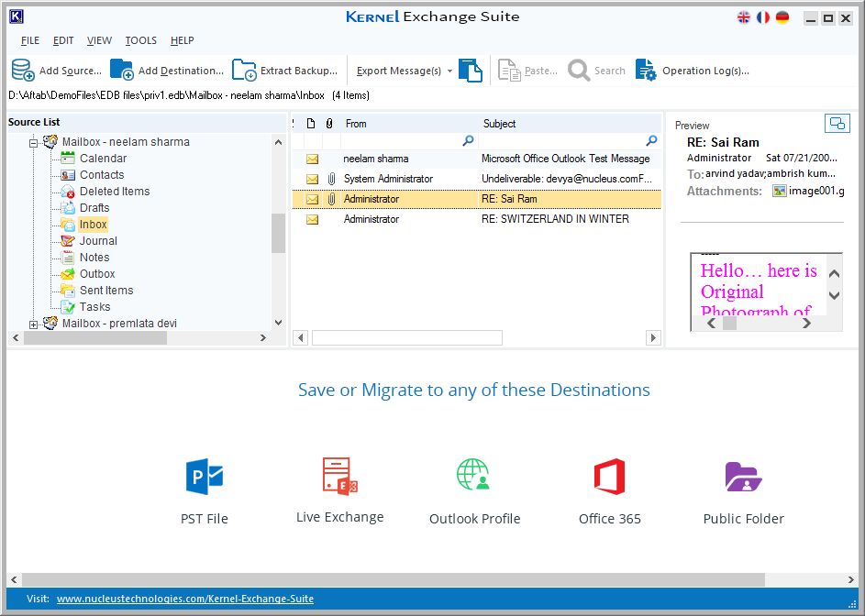Click the Export Message(s) button
The width and height of the screenshot is (865, 616).
click(399, 71)
